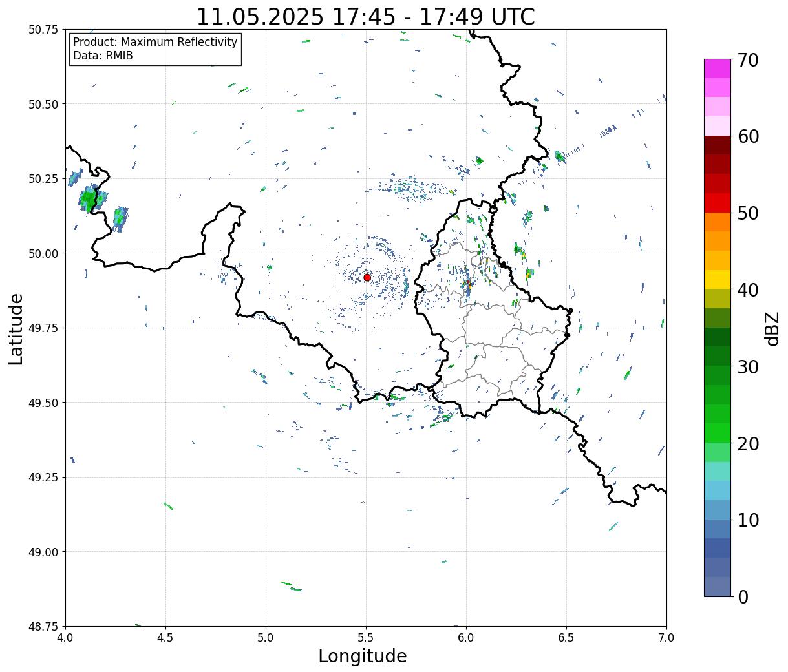Viewport: 788px width, 672px height.
Task: Click the 7.0 longitude tick label
Action: click(x=666, y=638)
